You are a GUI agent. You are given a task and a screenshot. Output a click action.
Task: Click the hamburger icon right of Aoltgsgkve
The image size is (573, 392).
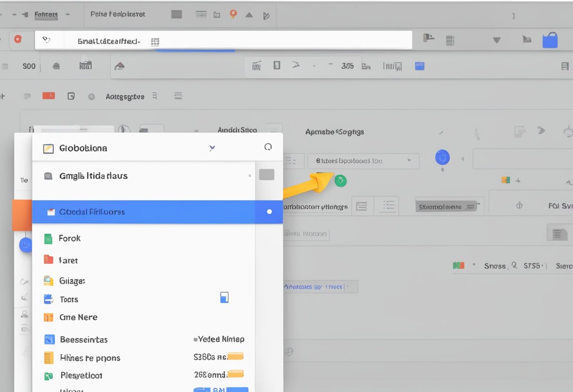[178, 96]
